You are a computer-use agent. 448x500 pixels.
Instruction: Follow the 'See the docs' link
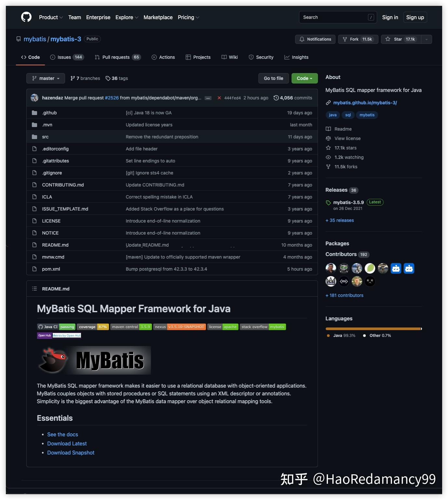pos(63,434)
